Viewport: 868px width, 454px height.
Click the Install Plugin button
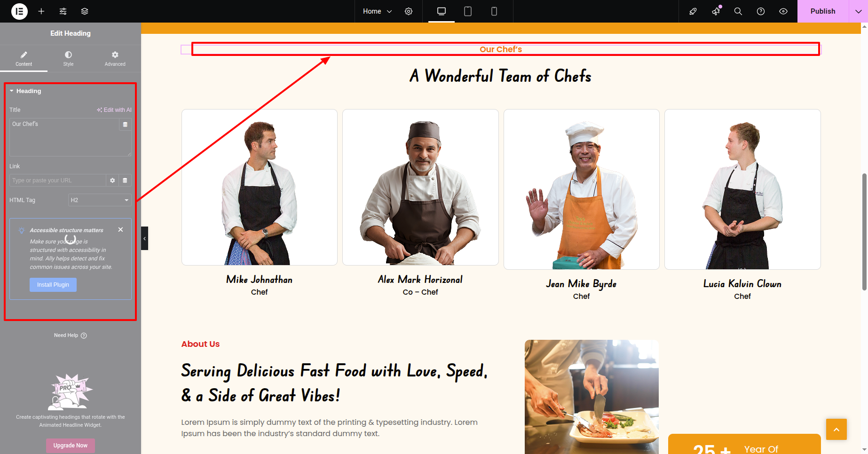53,285
